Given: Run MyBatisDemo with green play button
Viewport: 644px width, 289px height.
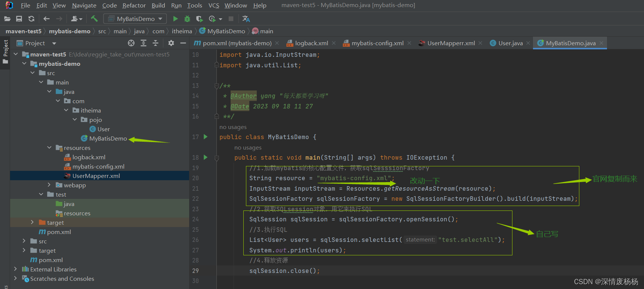Looking at the screenshot, I should (175, 19).
